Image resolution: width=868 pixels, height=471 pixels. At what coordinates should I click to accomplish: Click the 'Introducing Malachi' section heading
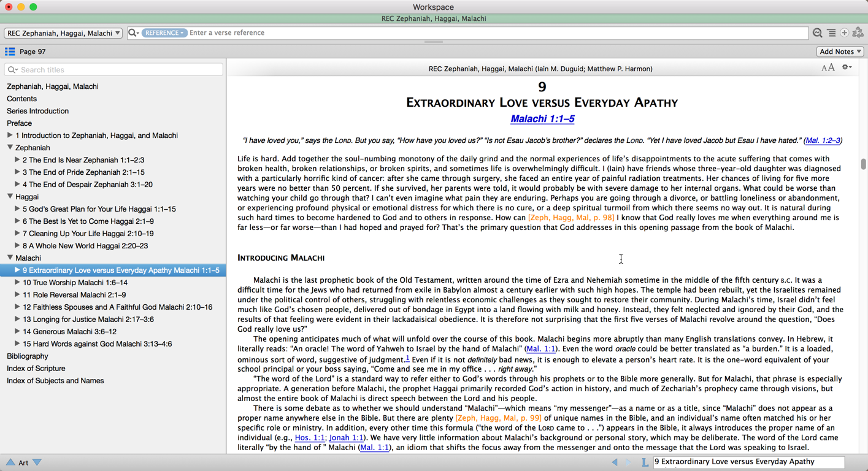click(281, 258)
